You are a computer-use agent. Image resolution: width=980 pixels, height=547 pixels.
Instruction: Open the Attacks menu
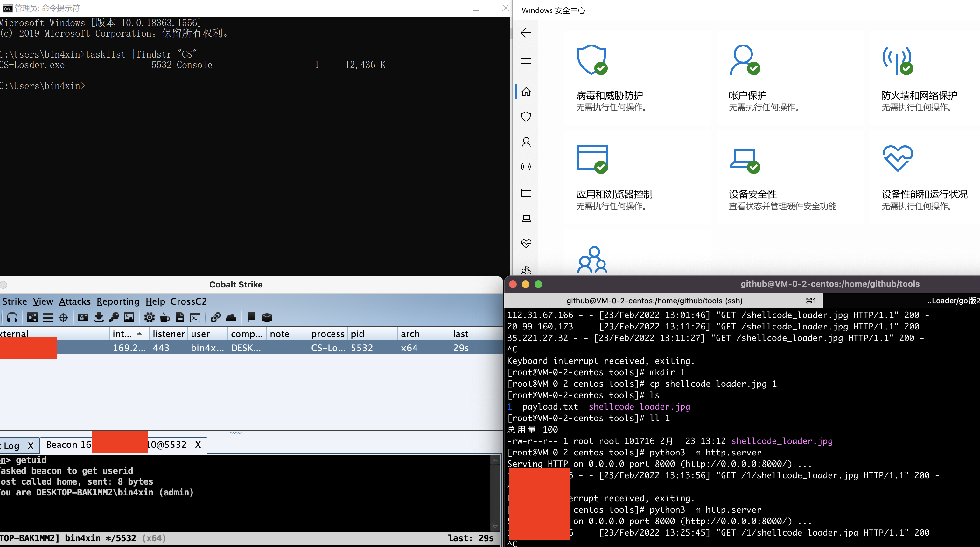pos(74,301)
